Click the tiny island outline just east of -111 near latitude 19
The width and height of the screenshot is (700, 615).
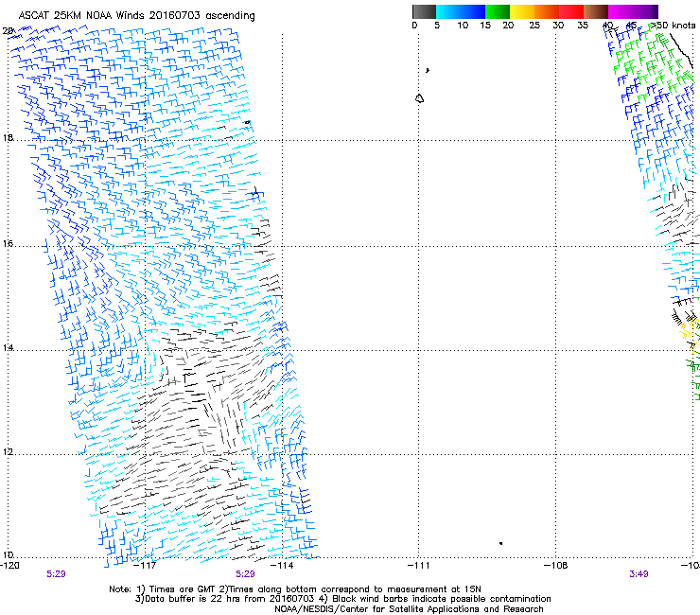click(428, 70)
